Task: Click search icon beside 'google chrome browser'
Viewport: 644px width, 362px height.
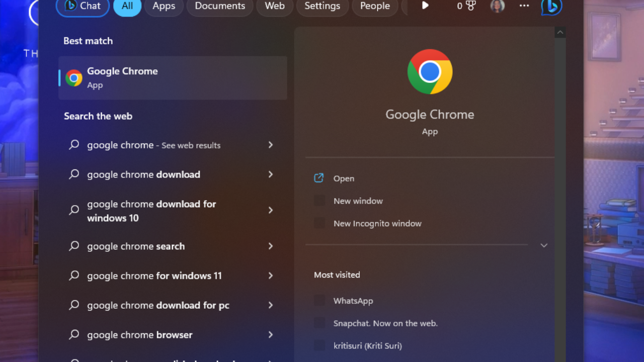Action: point(74,335)
